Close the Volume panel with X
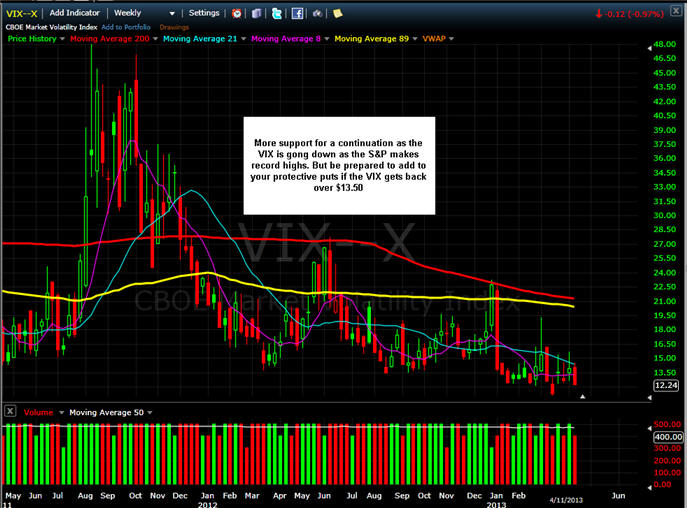 point(9,411)
